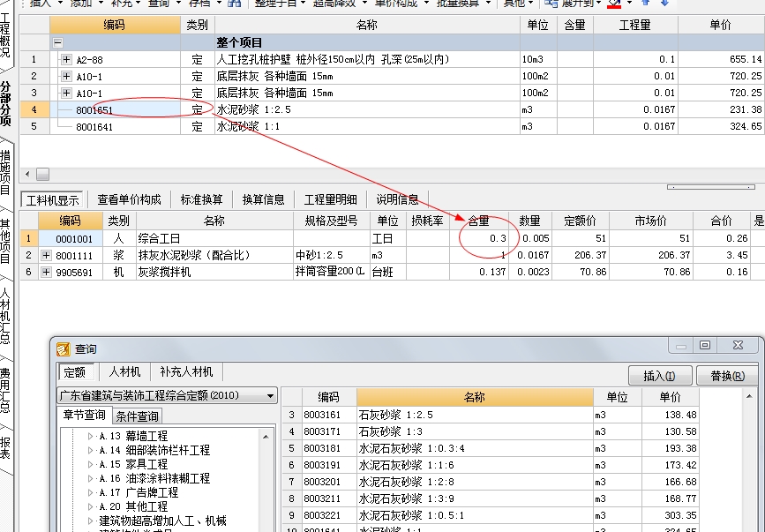
Task: Select material code 0001001 cell
Action: pos(71,239)
